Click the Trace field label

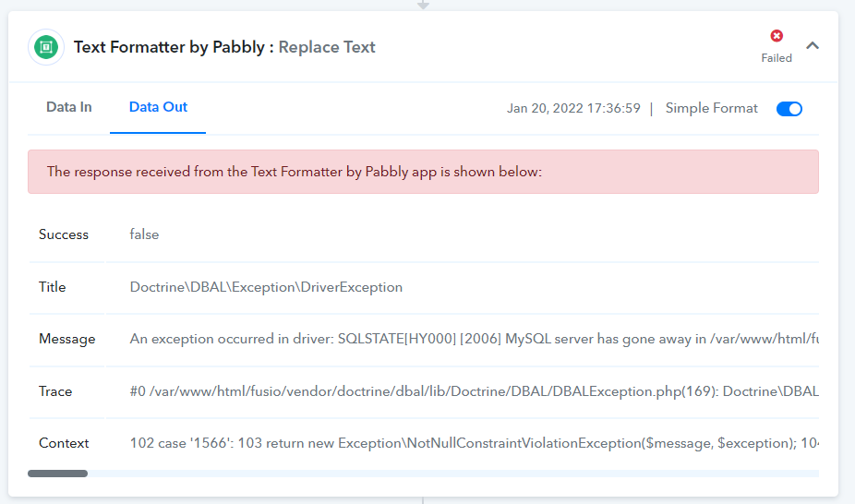55,391
